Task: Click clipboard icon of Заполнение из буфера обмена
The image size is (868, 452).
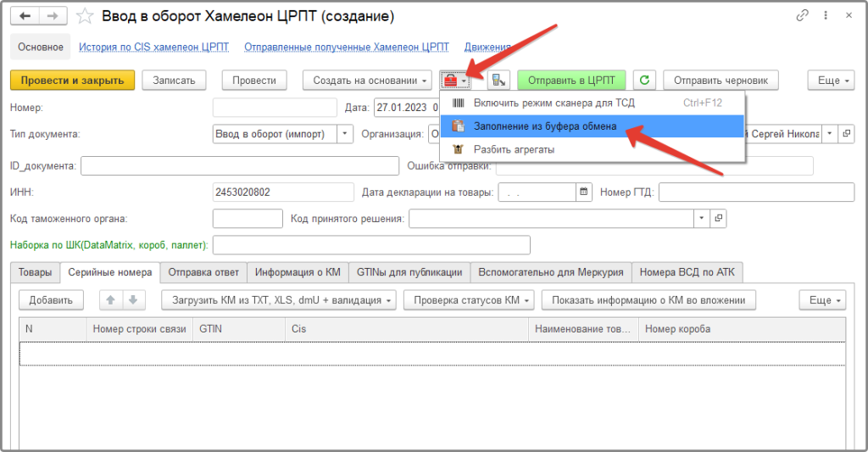Action: pyautogui.click(x=459, y=126)
